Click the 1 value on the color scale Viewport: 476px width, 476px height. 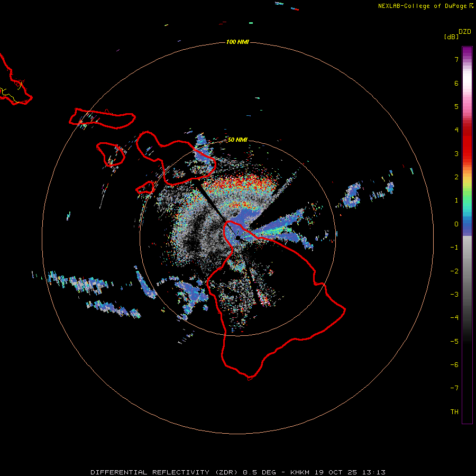tap(456, 200)
